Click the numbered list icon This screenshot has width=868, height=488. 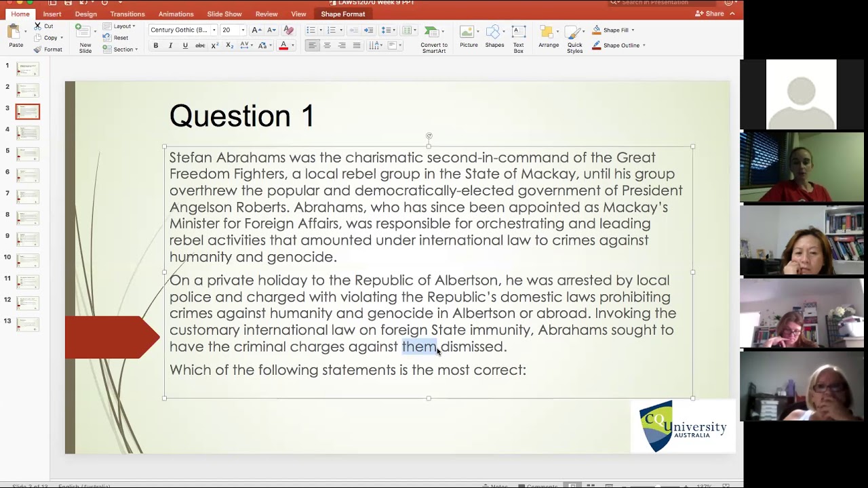[x=332, y=30]
